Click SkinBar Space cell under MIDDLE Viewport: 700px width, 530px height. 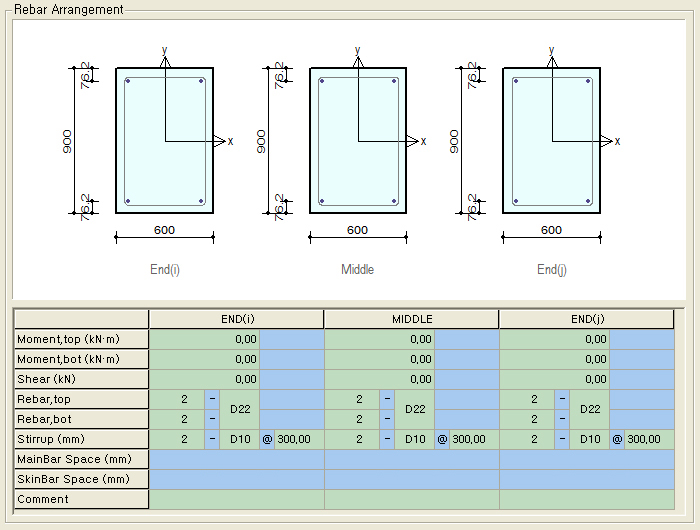412,480
